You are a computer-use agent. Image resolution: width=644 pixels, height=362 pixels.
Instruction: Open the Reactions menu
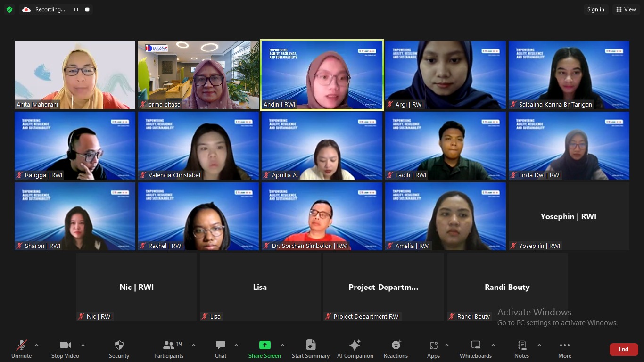[396, 349]
